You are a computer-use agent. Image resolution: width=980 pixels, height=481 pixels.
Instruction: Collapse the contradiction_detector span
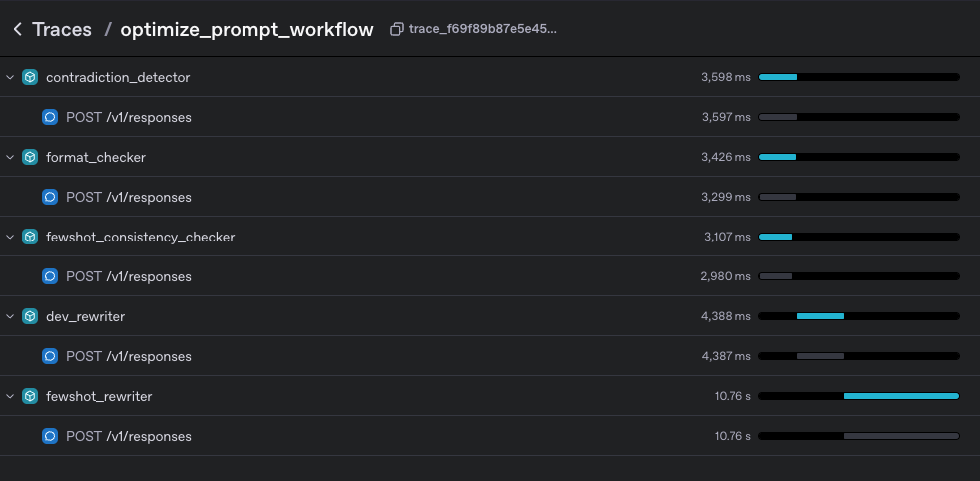tap(10, 77)
